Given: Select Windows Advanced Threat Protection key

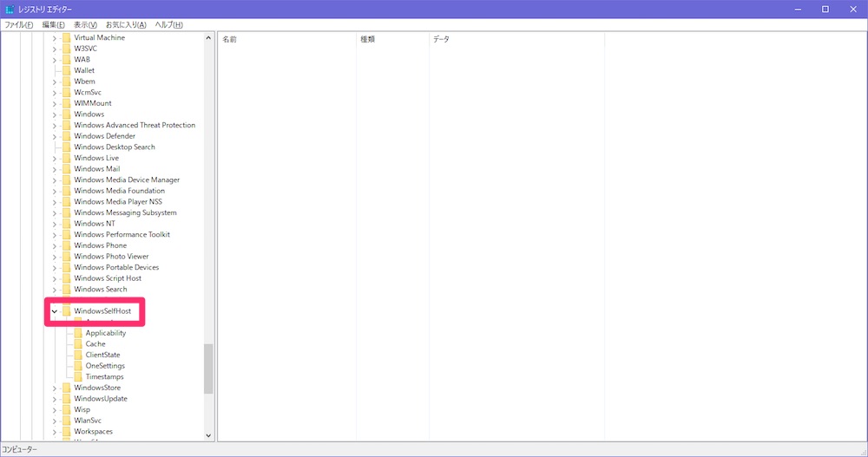Looking at the screenshot, I should point(135,125).
